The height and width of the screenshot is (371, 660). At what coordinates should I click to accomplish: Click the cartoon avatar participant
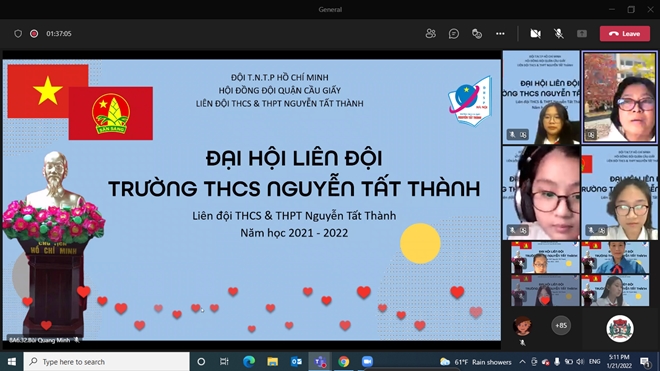click(522, 326)
